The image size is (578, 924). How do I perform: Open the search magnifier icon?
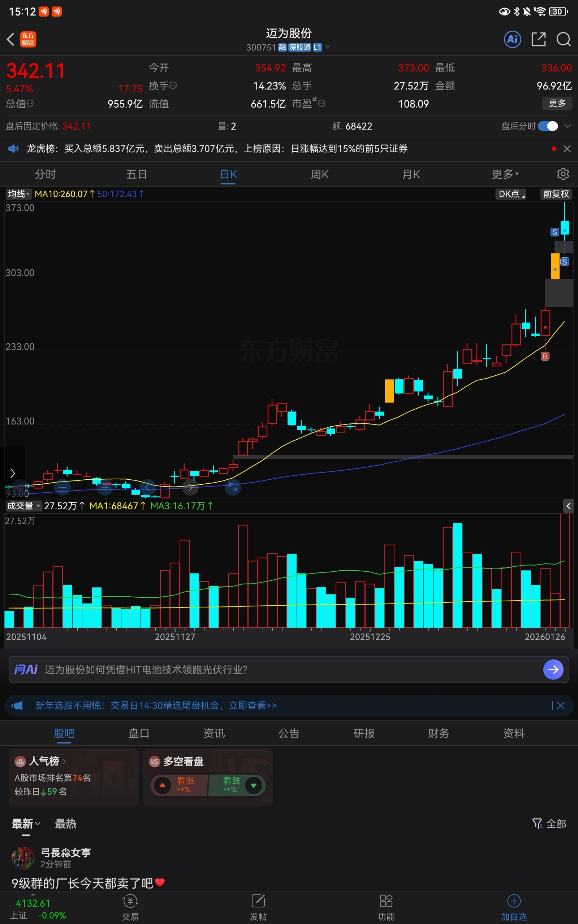coord(564,39)
